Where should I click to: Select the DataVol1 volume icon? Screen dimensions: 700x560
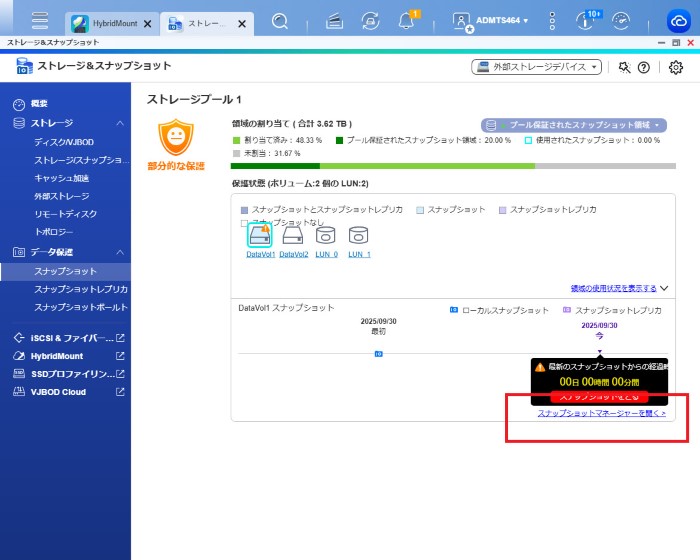[260, 237]
